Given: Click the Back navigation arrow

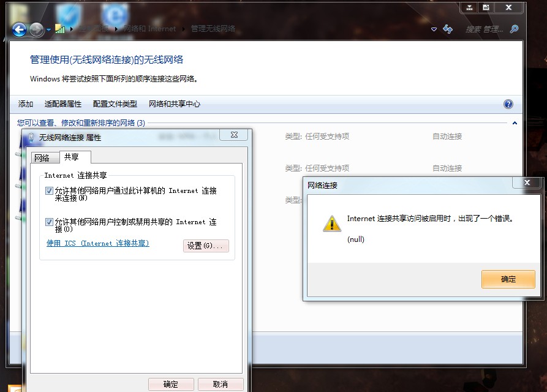Looking at the screenshot, I should click(x=19, y=29).
